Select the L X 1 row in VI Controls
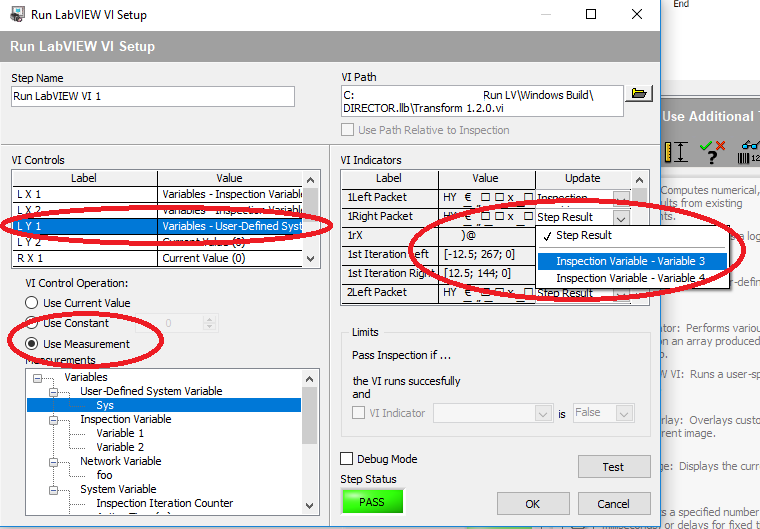Screen dimensions: 760x529 pos(157,194)
